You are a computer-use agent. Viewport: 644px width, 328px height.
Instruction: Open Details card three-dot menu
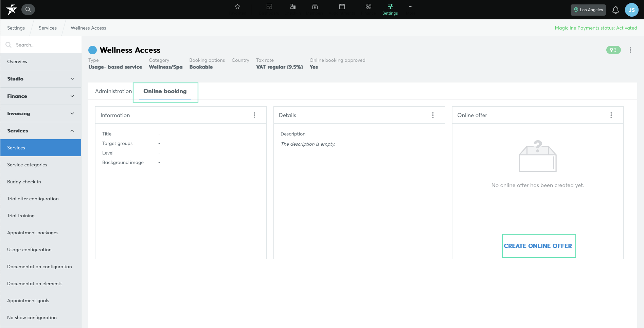433,115
